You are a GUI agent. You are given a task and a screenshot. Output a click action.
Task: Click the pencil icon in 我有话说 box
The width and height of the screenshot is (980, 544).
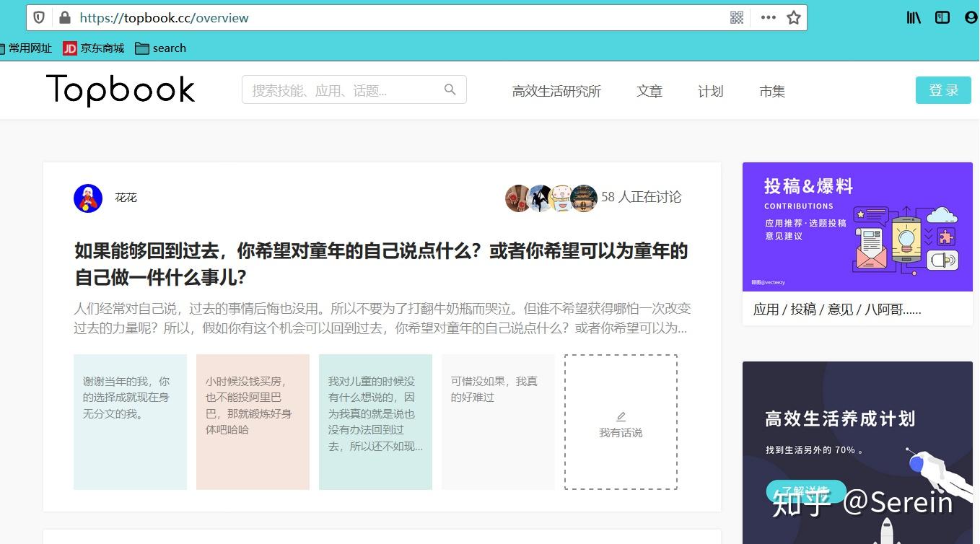point(621,416)
